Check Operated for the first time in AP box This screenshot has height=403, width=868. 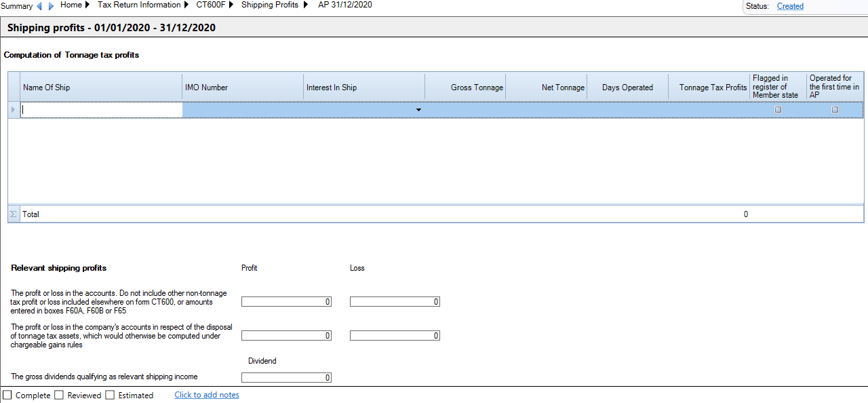tap(835, 109)
